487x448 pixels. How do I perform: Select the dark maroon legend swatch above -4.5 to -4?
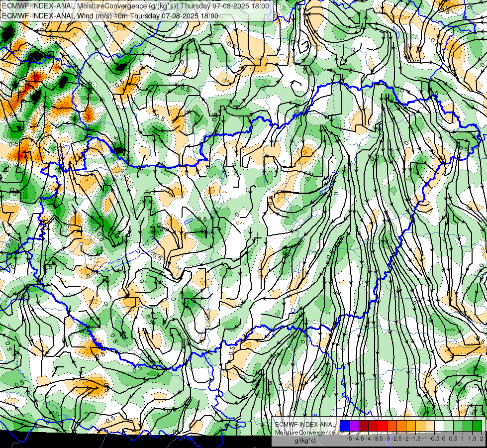[x=364, y=426]
